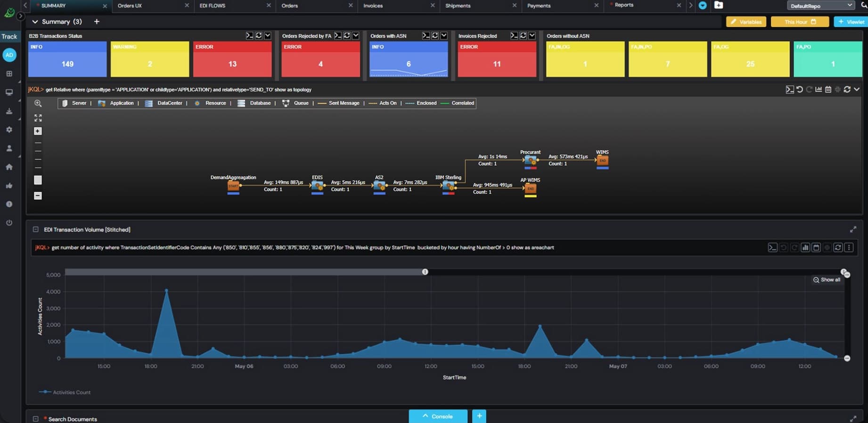
Task: Expand the sidebar with arrow toggle
Action: [x=20, y=16]
